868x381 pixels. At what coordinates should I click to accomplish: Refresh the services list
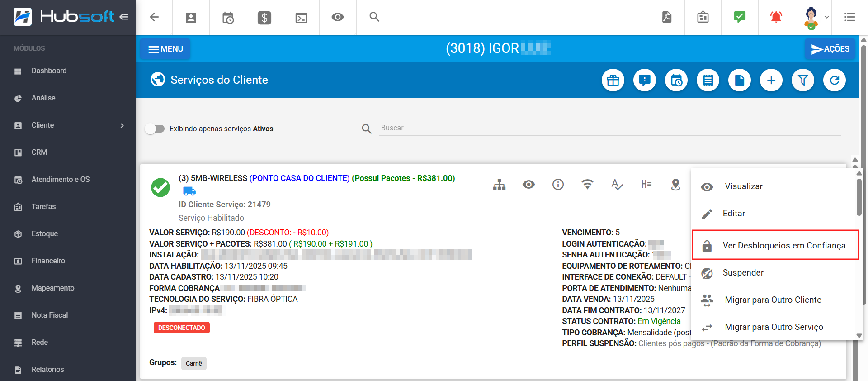835,80
